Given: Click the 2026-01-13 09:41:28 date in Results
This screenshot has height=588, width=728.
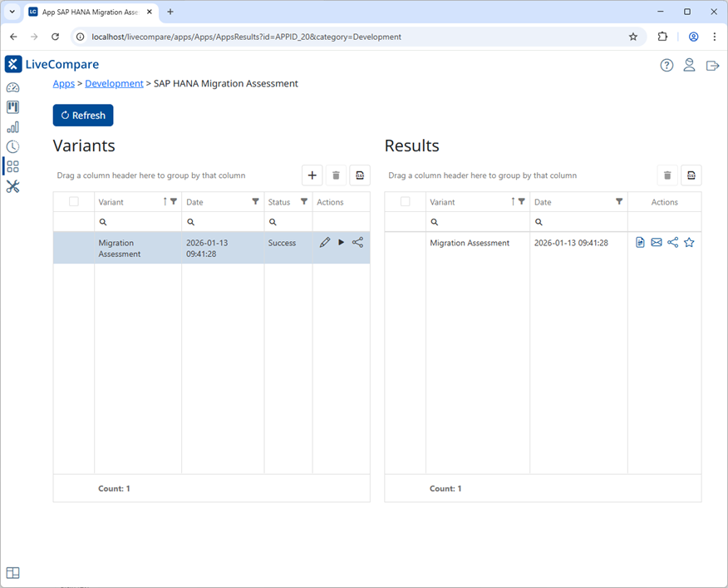Looking at the screenshot, I should click(571, 243).
